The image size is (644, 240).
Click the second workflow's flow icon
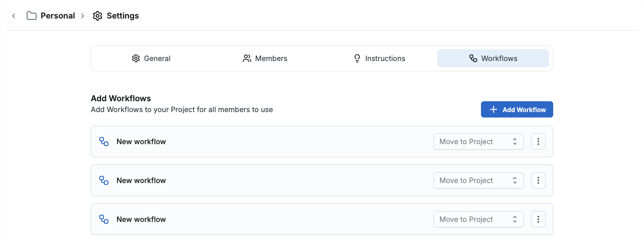click(104, 180)
